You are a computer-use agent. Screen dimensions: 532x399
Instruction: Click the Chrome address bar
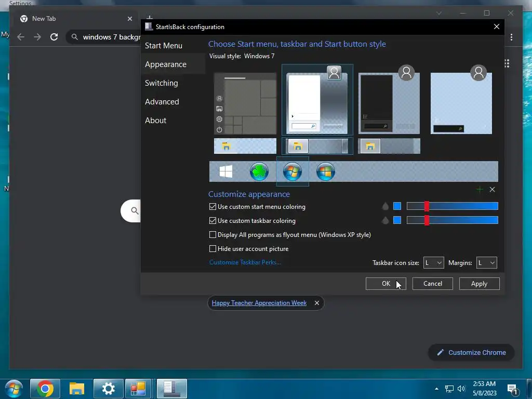(104, 37)
